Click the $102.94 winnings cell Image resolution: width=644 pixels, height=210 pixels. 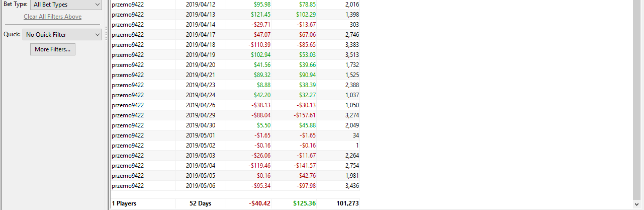click(260, 55)
